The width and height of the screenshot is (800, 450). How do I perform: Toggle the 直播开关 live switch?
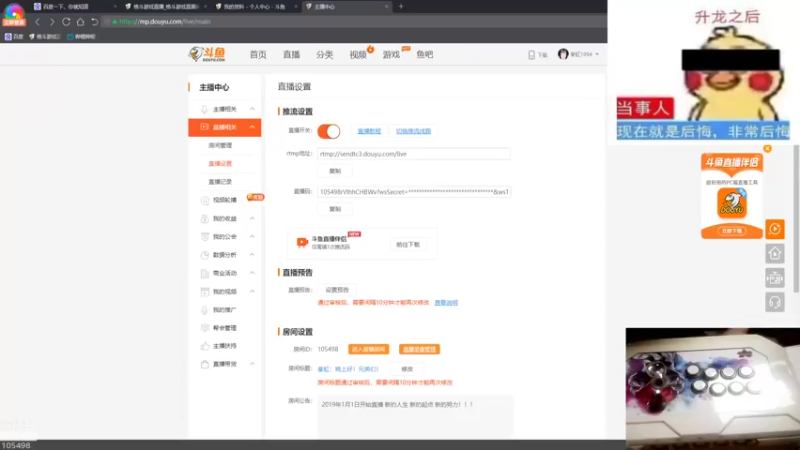coord(329,131)
